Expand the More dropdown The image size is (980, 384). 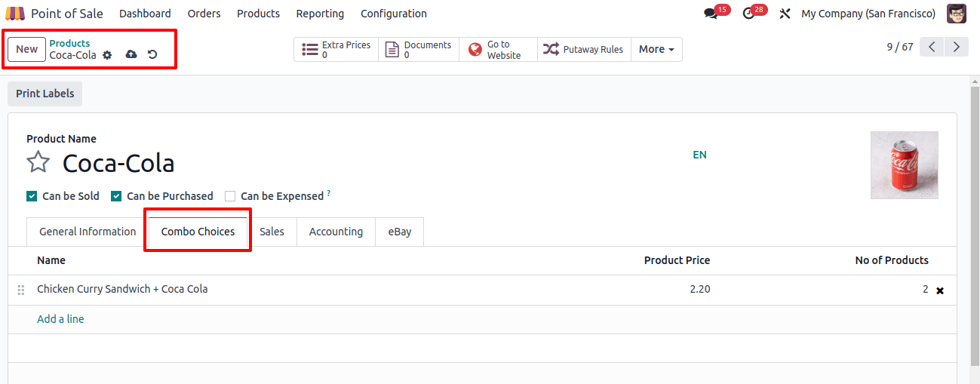[656, 50]
